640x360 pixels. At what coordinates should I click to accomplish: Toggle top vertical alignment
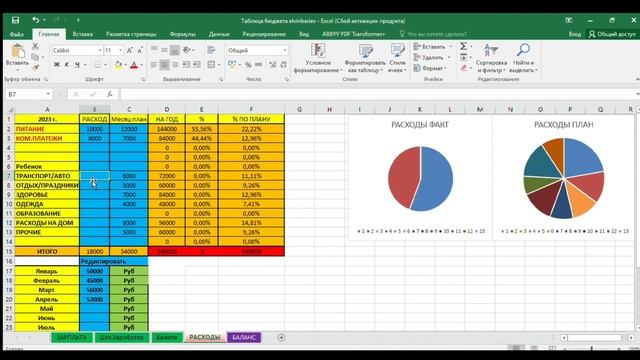(154, 50)
